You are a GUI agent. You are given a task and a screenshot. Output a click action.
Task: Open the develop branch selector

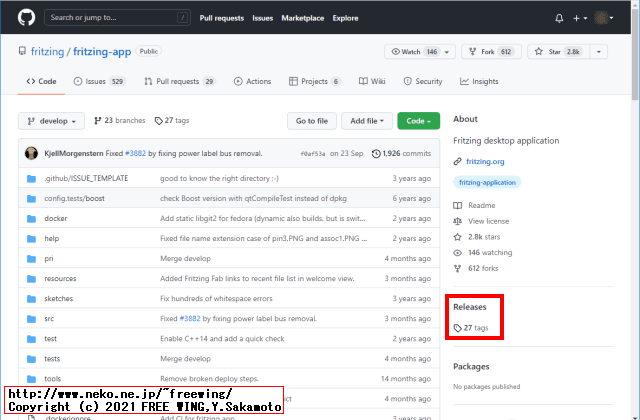click(51, 121)
